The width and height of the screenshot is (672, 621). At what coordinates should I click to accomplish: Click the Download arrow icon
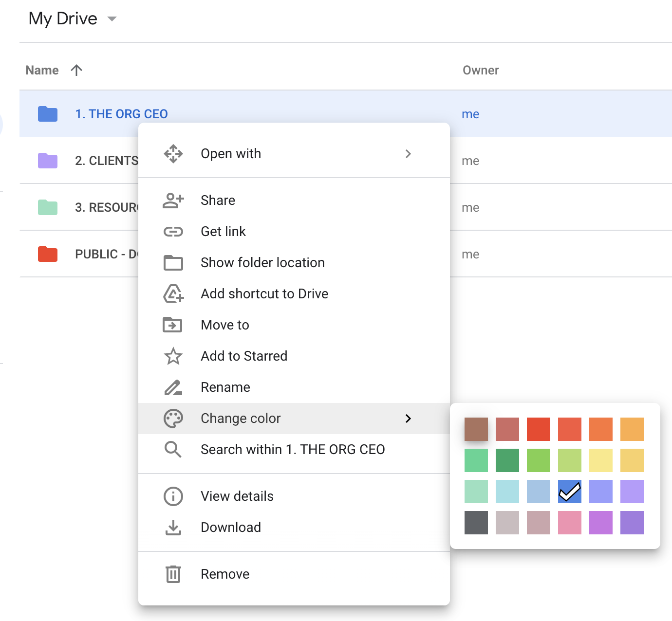[x=173, y=527]
